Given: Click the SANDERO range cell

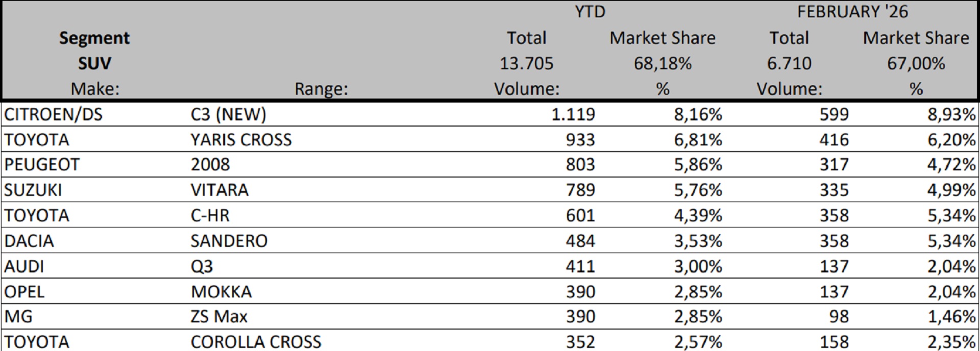Looking at the screenshot, I should pyautogui.click(x=229, y=240).
